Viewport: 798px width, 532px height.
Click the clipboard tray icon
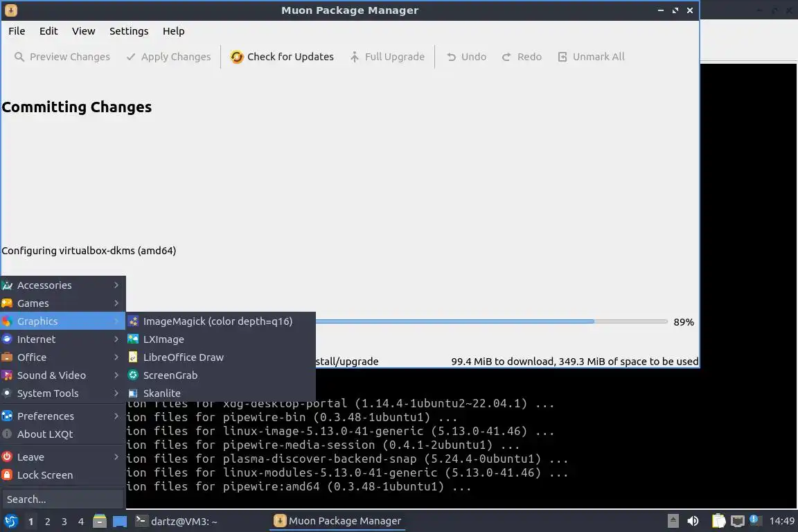[x=718, y=521]
